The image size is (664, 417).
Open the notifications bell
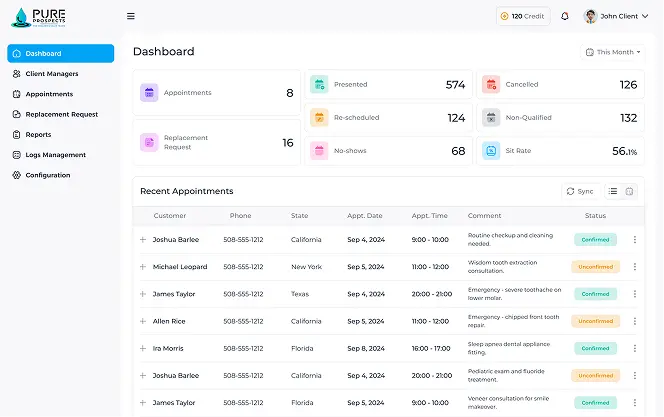565,16
